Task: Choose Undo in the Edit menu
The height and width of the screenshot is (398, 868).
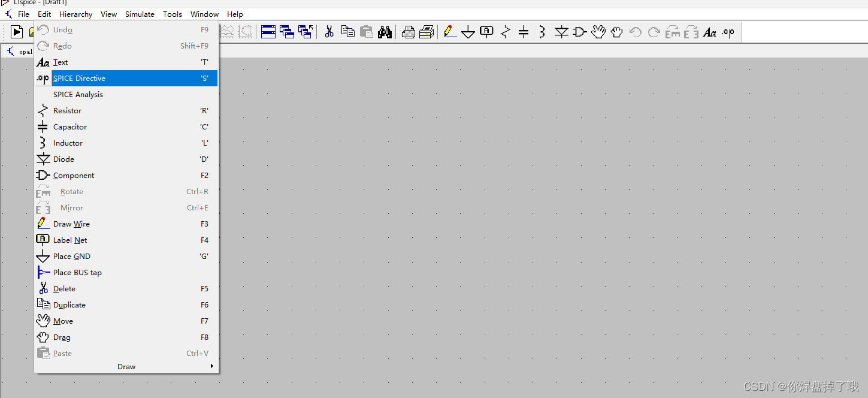Action: pyautogui.click(x=126, y=30)
